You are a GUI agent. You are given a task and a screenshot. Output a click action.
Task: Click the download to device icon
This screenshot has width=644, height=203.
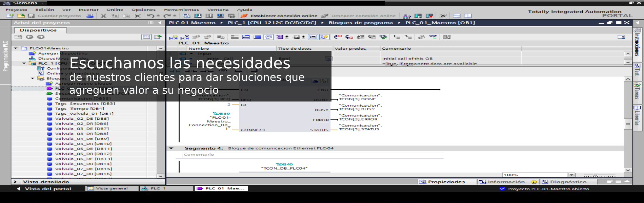pyautogui.click(x=198, y=16)
